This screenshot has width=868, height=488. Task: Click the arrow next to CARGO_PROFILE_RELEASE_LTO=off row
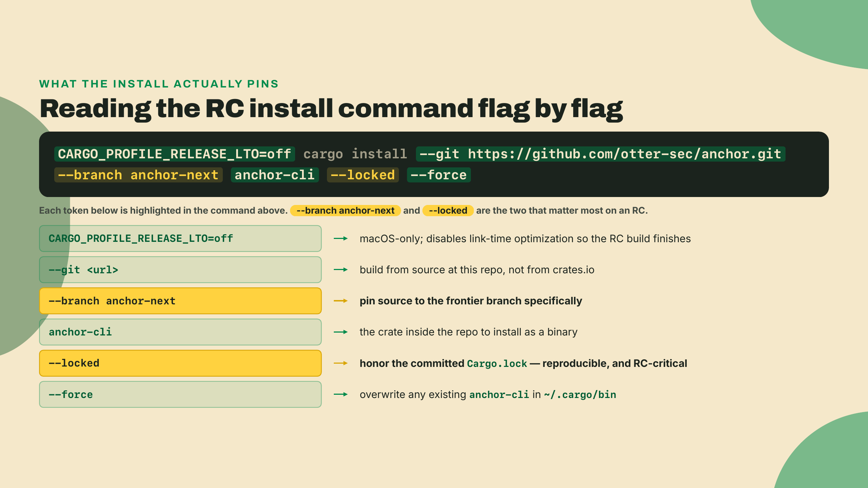tap(341, 239)
